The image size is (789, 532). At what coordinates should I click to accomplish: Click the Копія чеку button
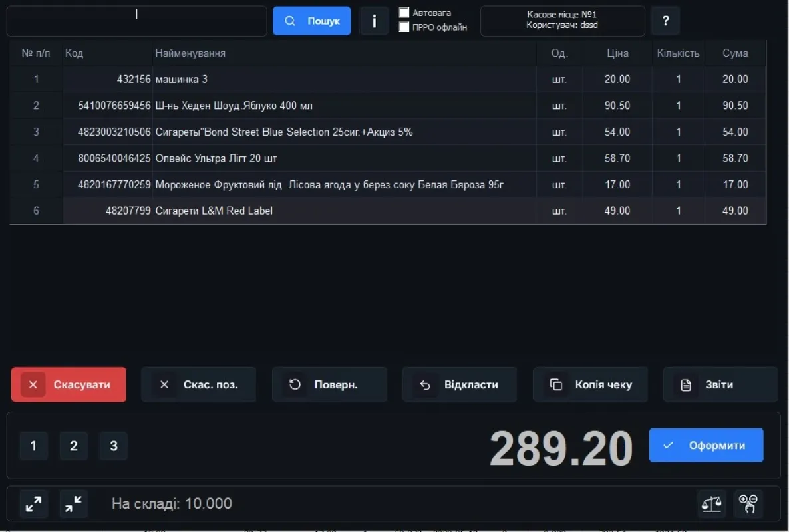(590, 384)
